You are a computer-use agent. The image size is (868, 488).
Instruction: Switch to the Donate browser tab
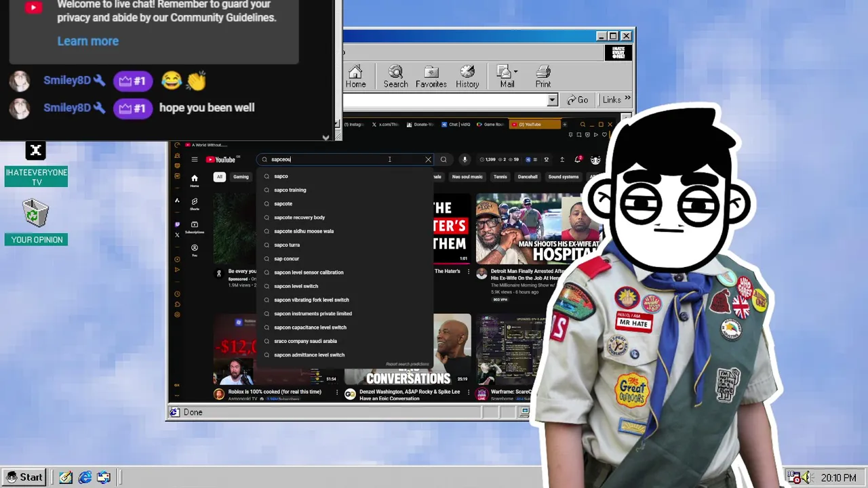(421, 125)
